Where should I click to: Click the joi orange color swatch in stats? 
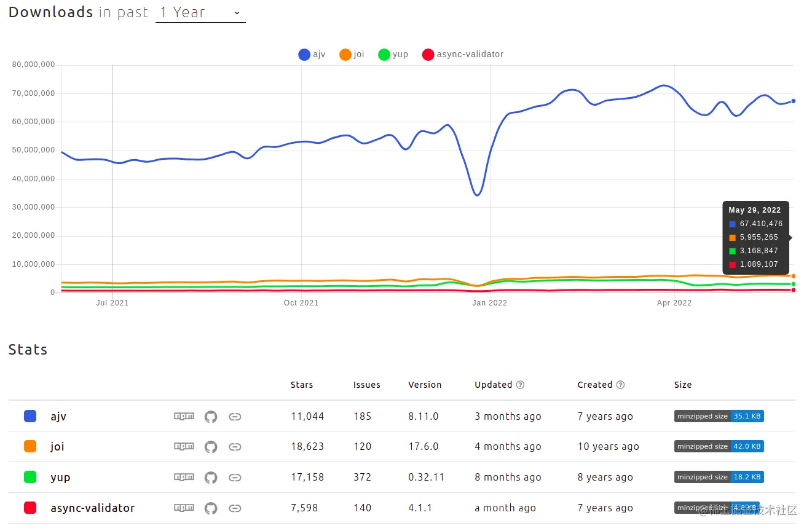[x=30, y=447]
